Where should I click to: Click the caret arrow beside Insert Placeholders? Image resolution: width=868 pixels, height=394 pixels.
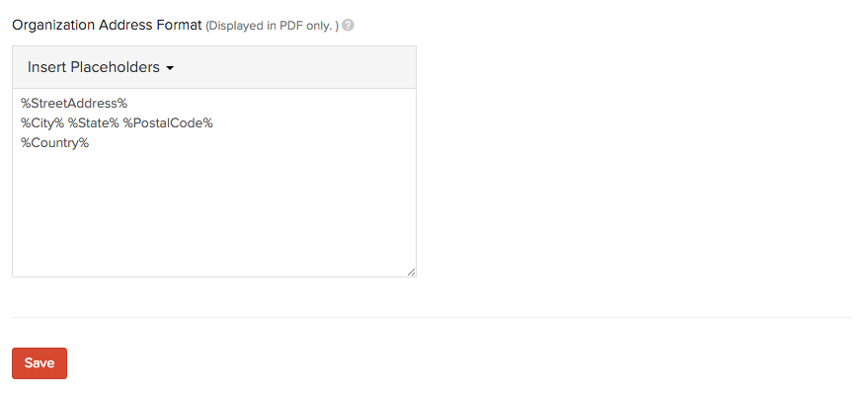point(170,68)
